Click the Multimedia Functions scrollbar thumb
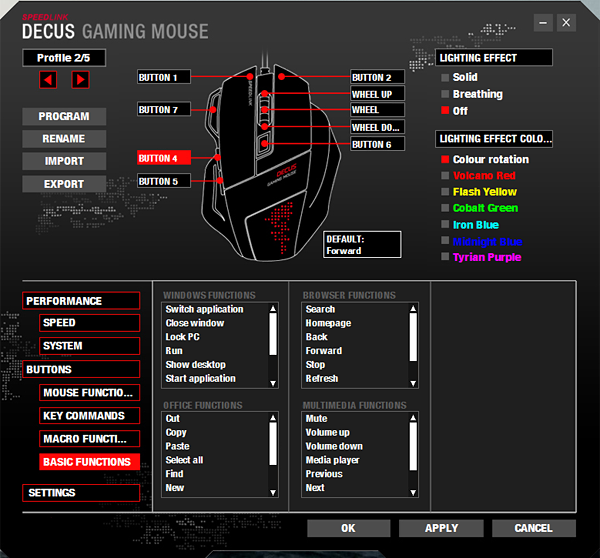The image size is (600, 558). pyautogui.click(x=413, y=446)
